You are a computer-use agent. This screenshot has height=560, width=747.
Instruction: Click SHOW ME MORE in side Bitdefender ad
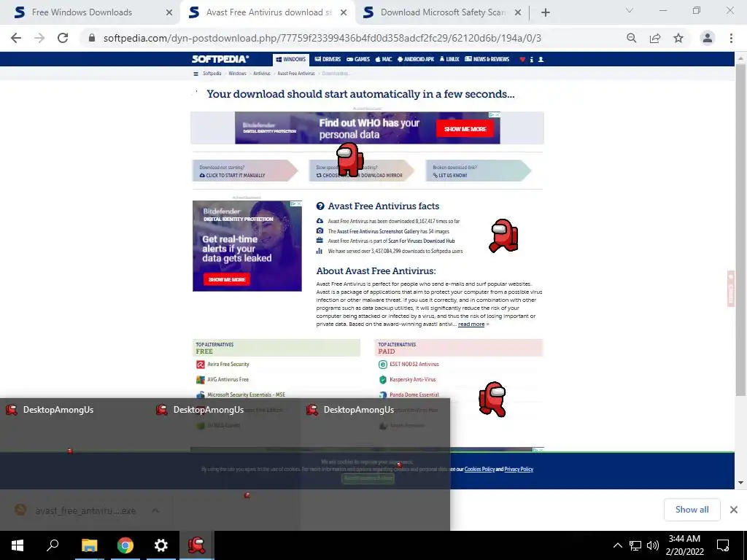click(x=227, y=279)
